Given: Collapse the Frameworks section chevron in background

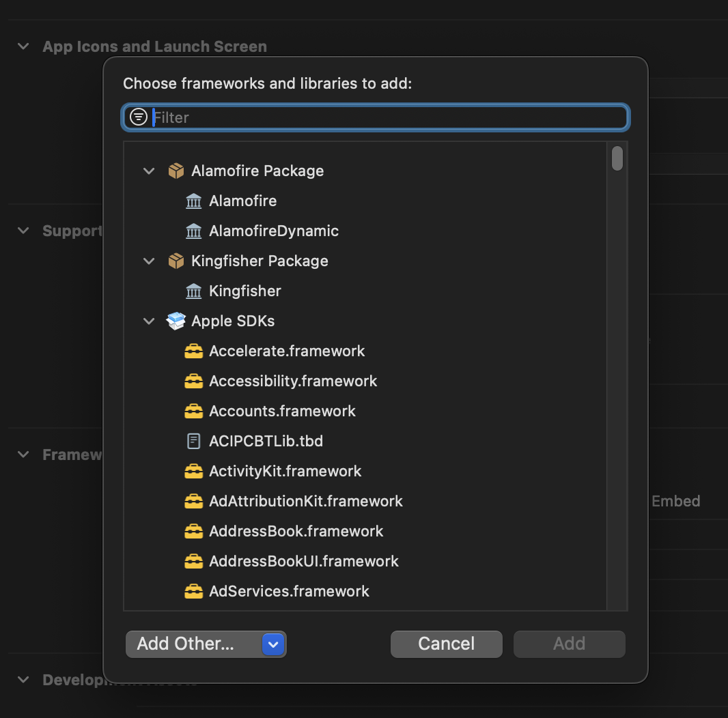Looking at the screenshot, I should [x=23, y=455].
